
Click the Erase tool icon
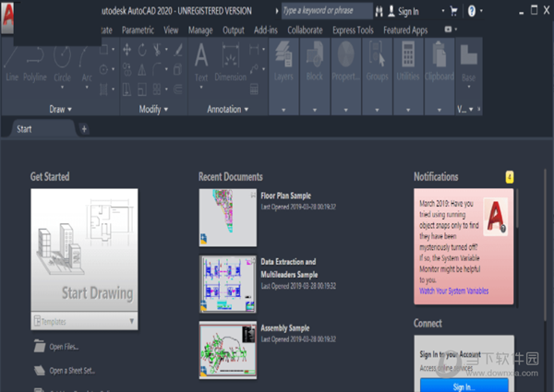coord(178,50)
